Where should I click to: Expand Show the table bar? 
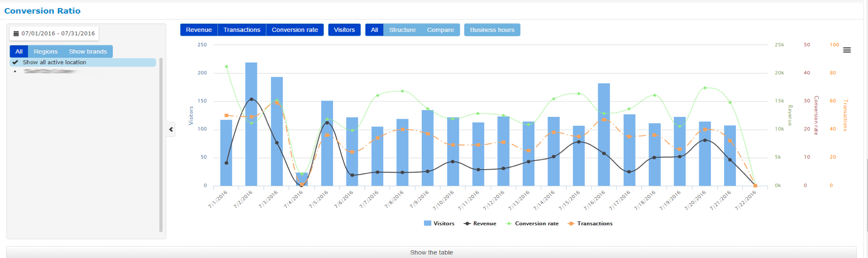pos(431,253)
